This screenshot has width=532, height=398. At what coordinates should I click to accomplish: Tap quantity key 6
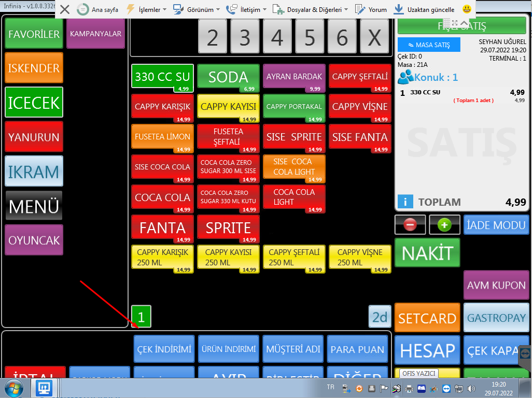pyautogui.click(x=342, y=36)
